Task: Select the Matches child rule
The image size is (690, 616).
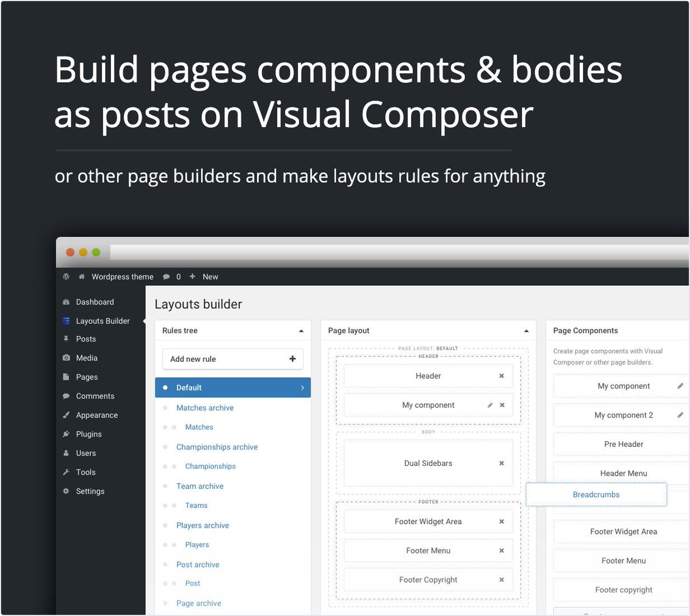Action: [x=199, y=427]
